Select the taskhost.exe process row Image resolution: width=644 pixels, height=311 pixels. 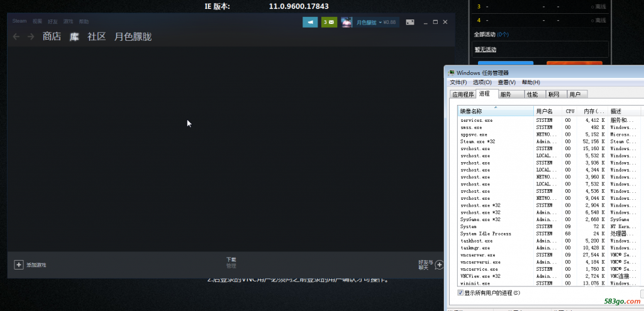(x=550, y=241)
